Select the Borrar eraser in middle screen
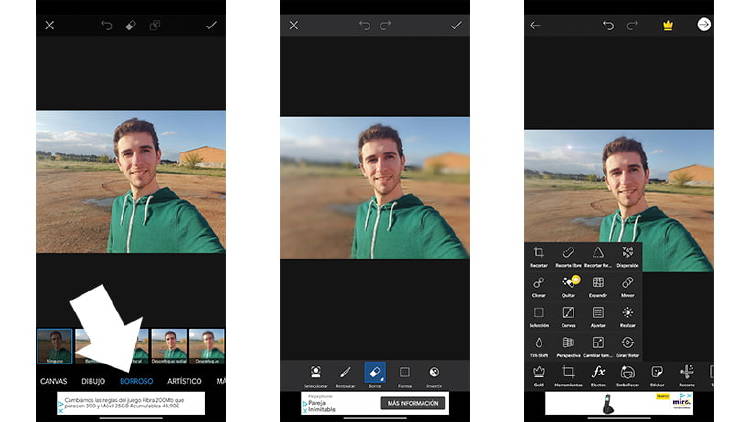Image resolution: width=750 pixels, height=422 pixels. [x=375, y=373]
